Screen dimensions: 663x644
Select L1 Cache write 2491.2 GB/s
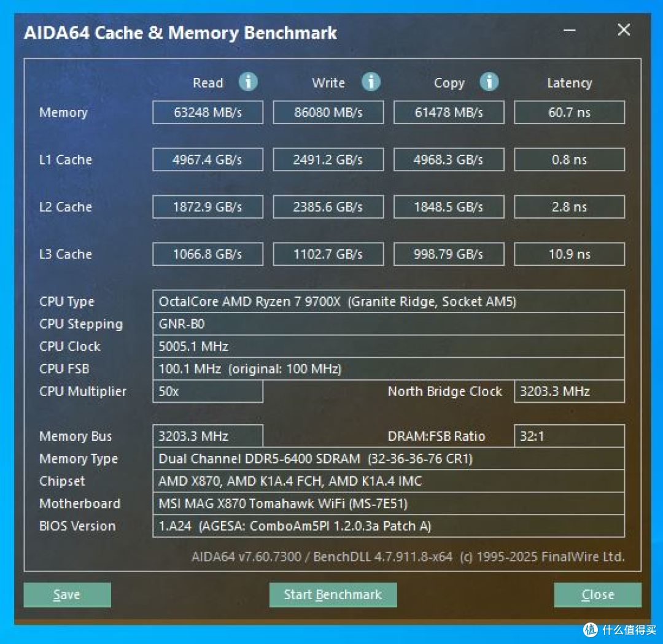coord(328,160)
